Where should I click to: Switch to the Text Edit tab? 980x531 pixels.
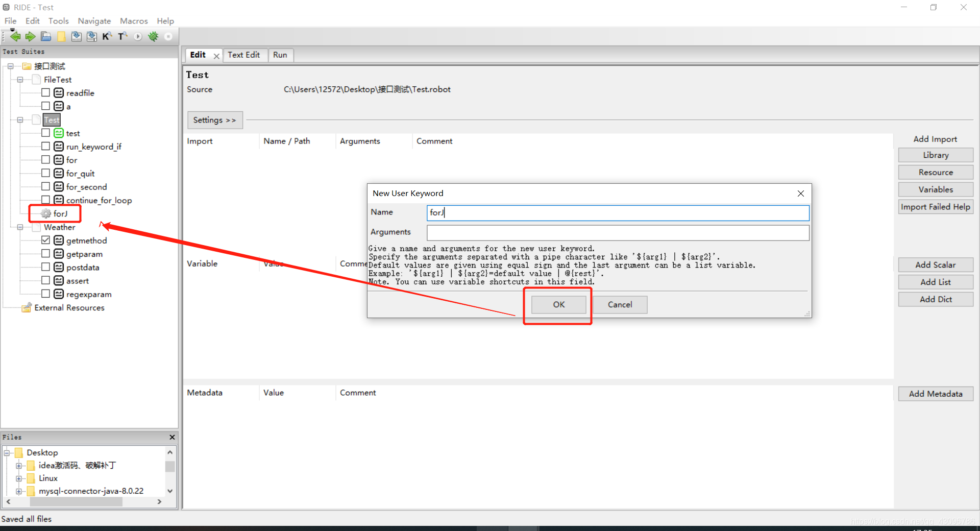[x=243, y=55]
